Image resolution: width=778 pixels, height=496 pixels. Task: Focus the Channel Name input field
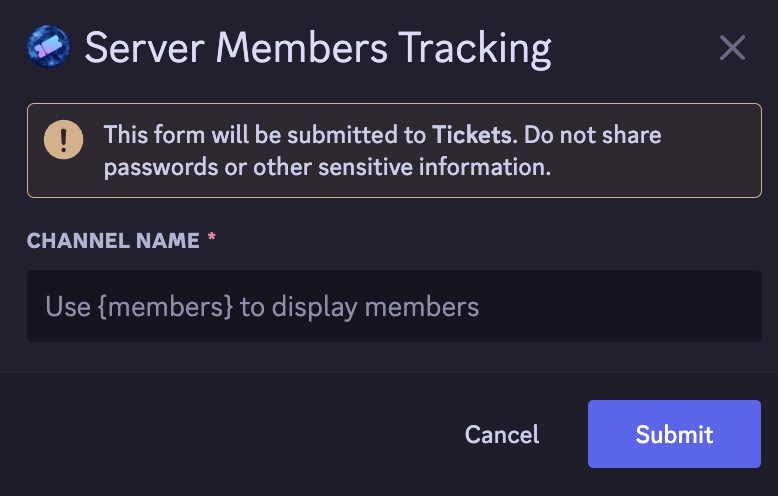point(394,306)
